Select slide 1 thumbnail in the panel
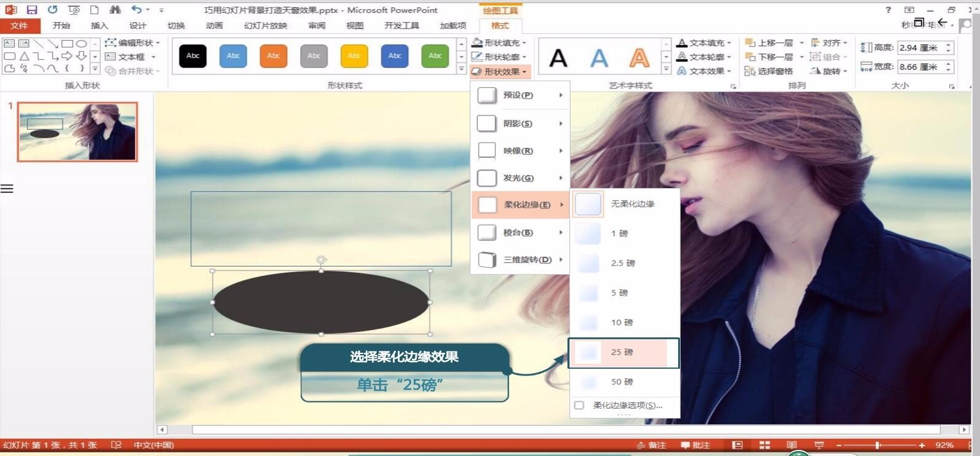 pos(77,132)
